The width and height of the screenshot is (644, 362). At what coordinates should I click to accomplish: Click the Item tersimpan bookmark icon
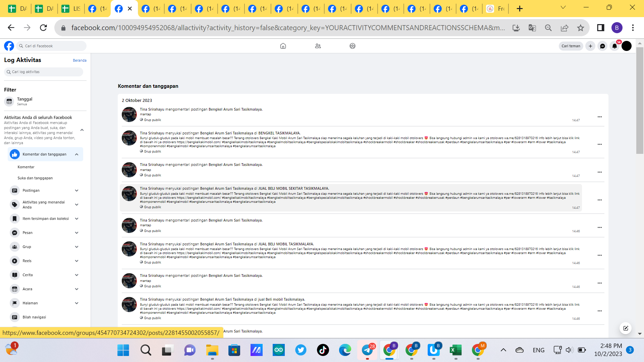tap(14, 219)
